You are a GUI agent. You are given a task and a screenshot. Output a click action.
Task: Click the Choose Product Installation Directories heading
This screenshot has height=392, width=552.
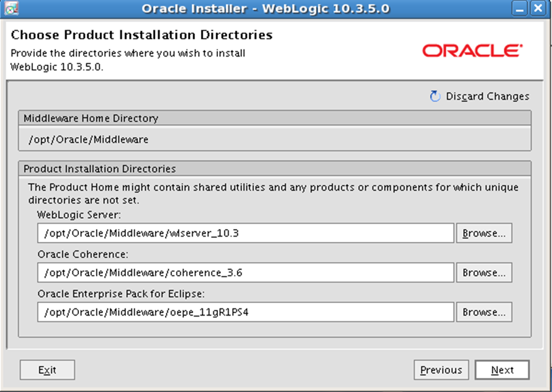[x=141, y=35]
